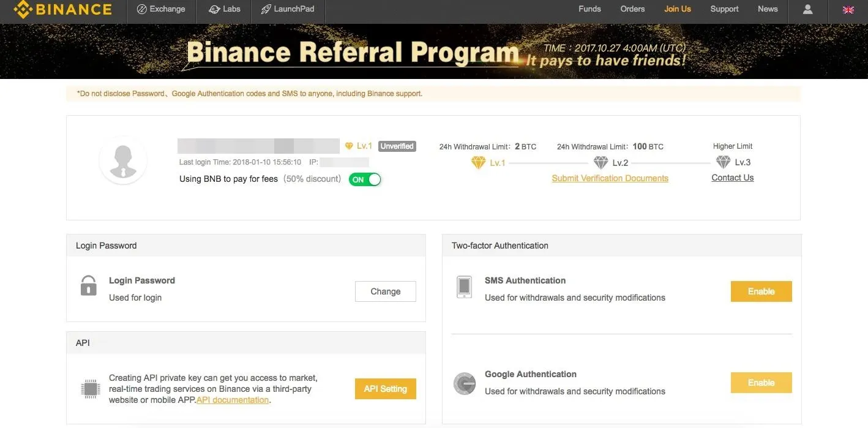Click the Google Authentication logo icon

point(465,384)
